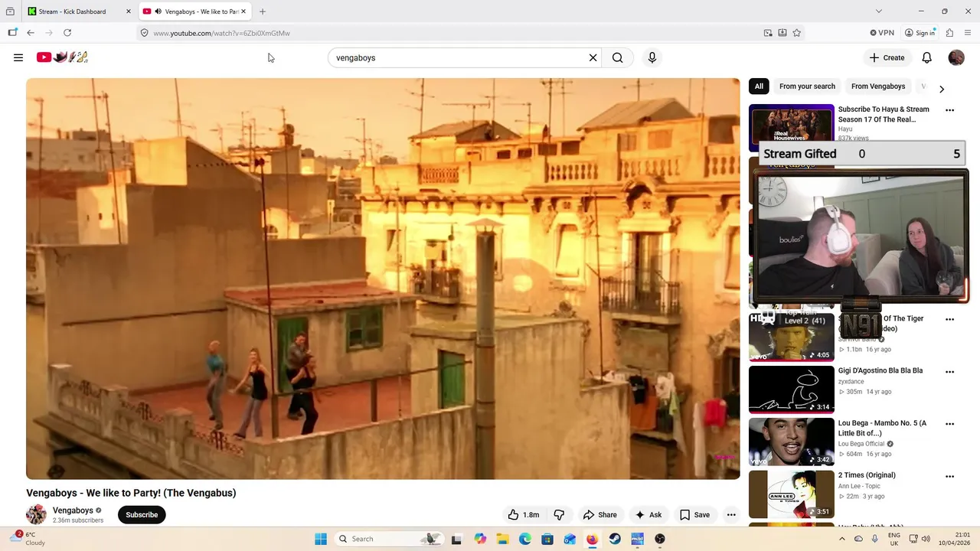Open options for Hayu subscribe ad
The image size is (980, 551).
[x=950, y=110]
